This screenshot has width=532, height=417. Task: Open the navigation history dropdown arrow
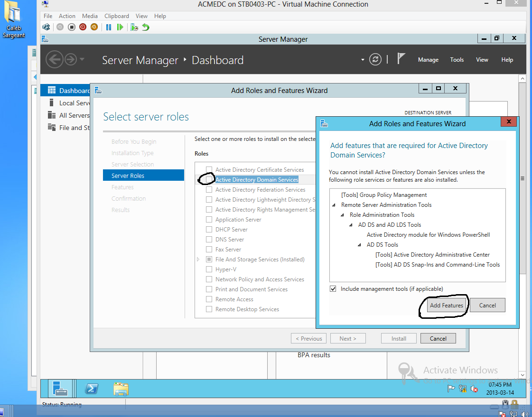pos(82,60)
